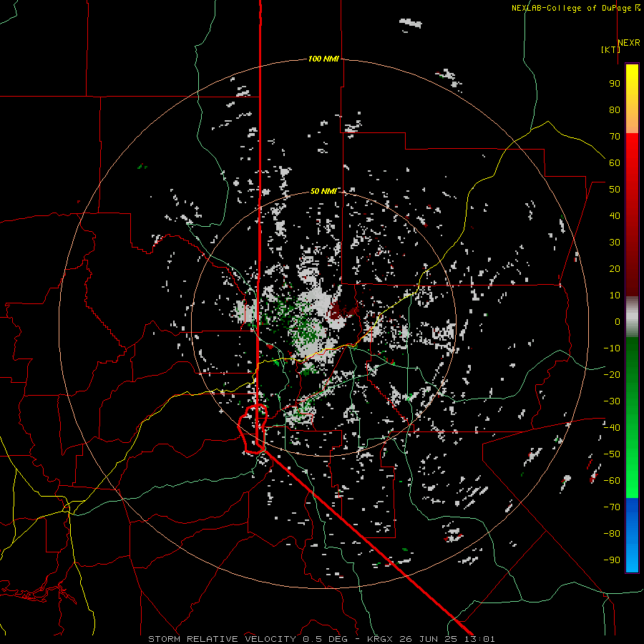Click the 0 value on the velocity scale
Image resolution: width=644 pixels, height=644 pixels.
pyautogui.click(x=618, y=321)
